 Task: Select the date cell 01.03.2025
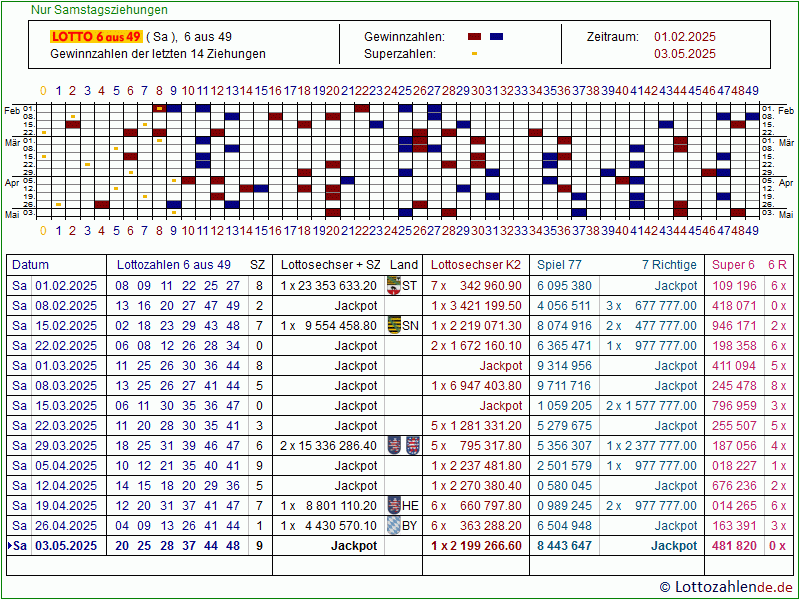(66, 366)
